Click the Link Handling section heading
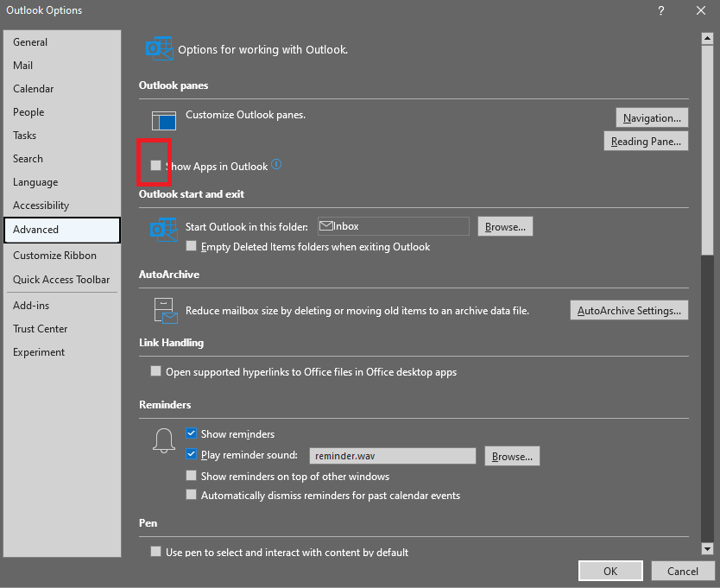Image resolution: width=720 pixels, height=588 pixels. click(x=171, y=343)
